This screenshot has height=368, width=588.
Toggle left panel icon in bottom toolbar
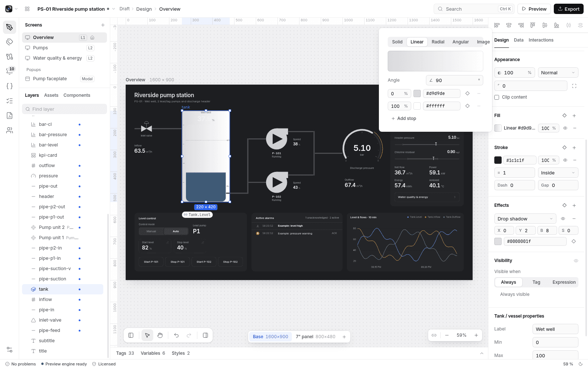click(131, 335)
